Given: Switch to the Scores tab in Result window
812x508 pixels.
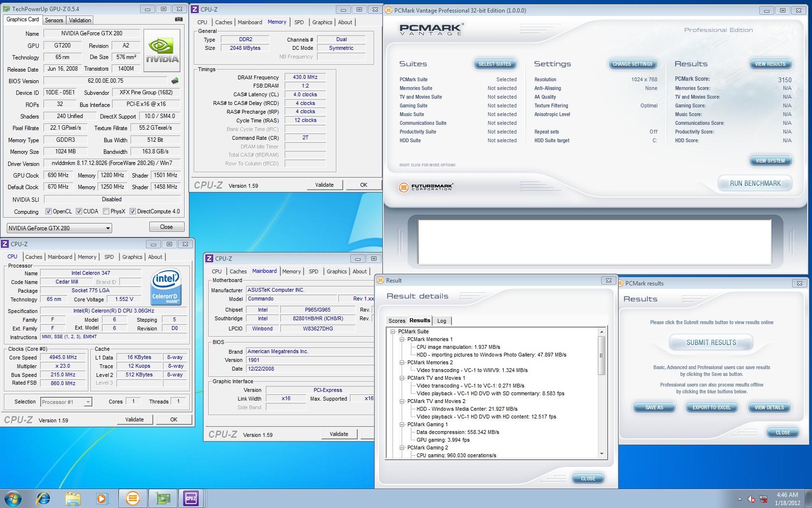Looking at the screenshot, I should 397,321.
